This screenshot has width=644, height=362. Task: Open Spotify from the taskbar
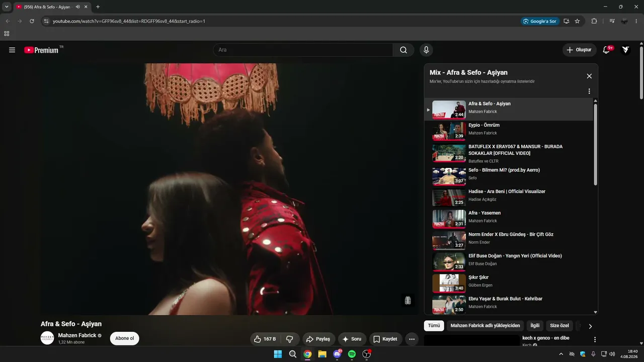tap(352, 354)
